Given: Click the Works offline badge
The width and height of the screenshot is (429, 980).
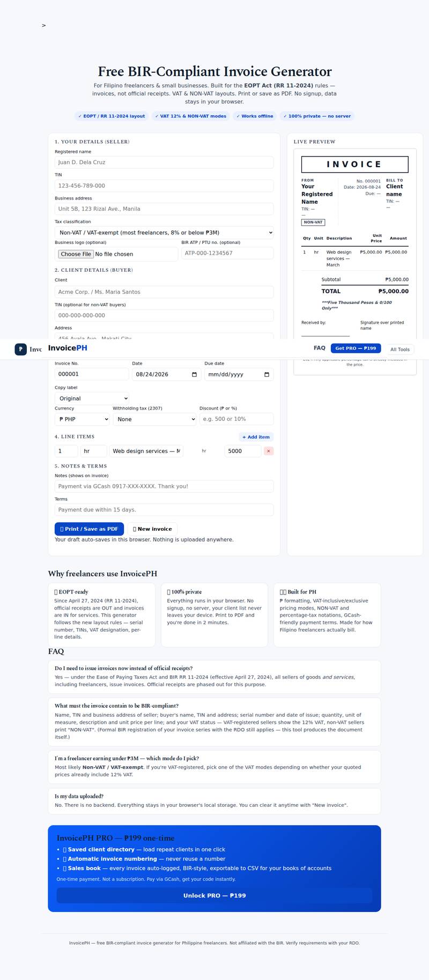Looking at the screenshot, I should 255,116.
